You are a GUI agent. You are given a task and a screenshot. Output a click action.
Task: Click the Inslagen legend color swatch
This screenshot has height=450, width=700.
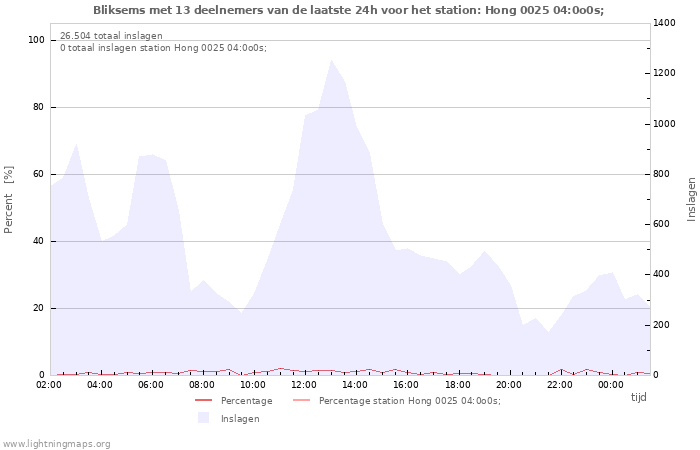tap(204, 418)
